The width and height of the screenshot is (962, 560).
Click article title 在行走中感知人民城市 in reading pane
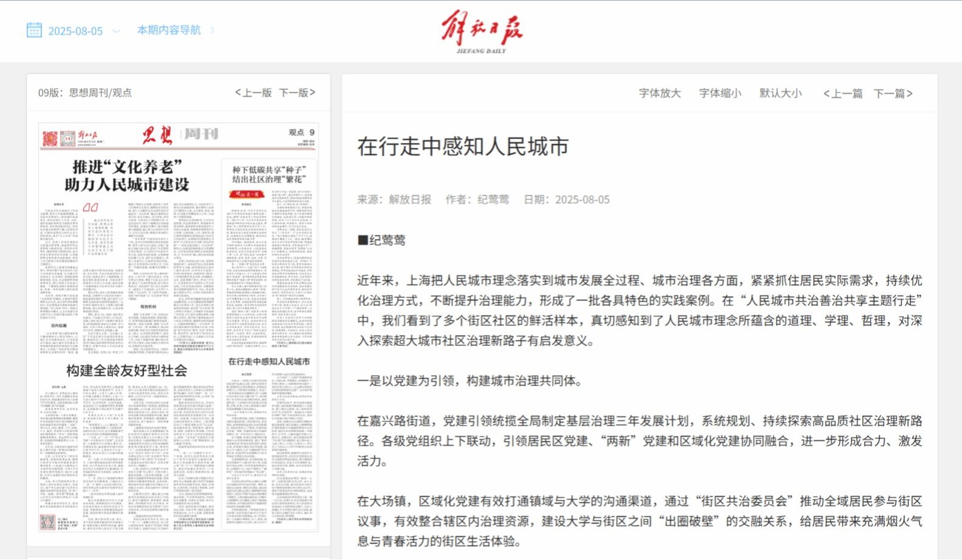463,147
